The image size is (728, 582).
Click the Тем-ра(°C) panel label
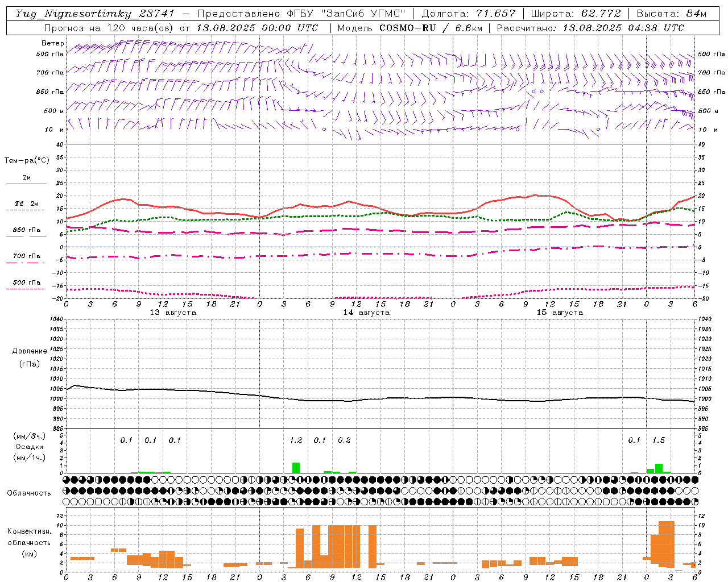click(27, 161)
